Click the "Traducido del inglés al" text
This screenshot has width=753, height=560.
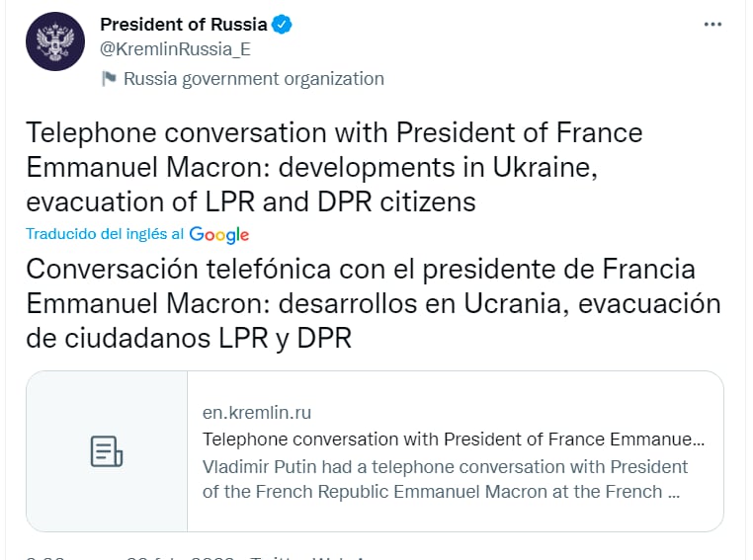pyautogui.click(x=105, y=235)
